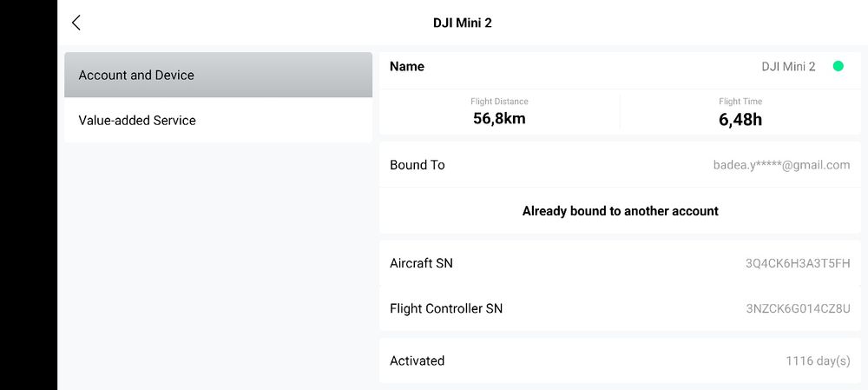Select the Flight Controller SN label
The height and width of the screenshot is (390, 868).
click(x=446, y=308)
